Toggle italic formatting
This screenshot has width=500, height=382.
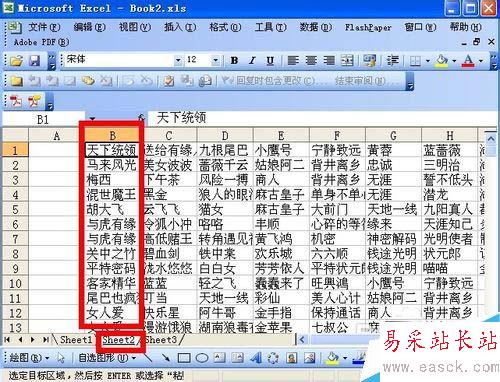click(252, 60)
